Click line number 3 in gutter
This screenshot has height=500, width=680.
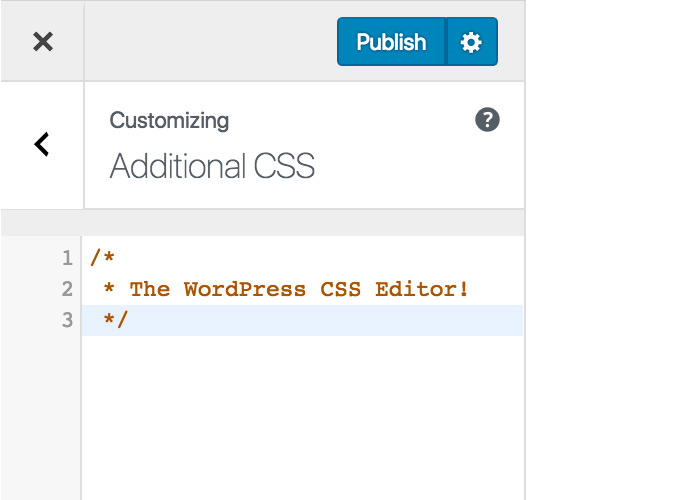[67, 320]
